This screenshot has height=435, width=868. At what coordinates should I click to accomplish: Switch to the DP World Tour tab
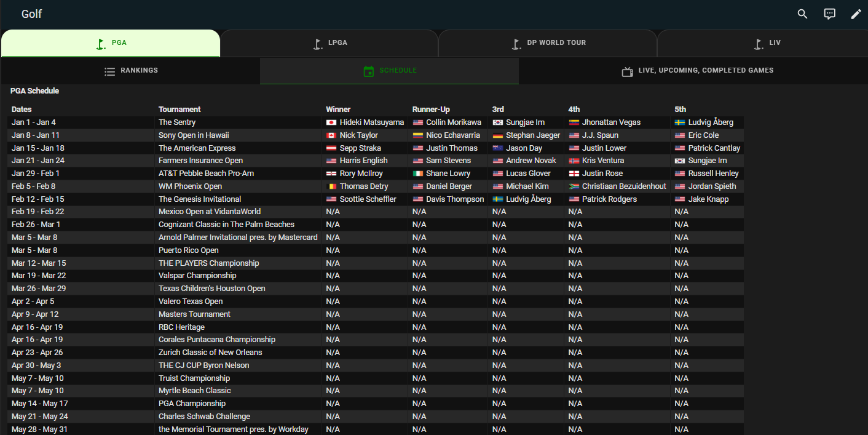coord(548,43)
